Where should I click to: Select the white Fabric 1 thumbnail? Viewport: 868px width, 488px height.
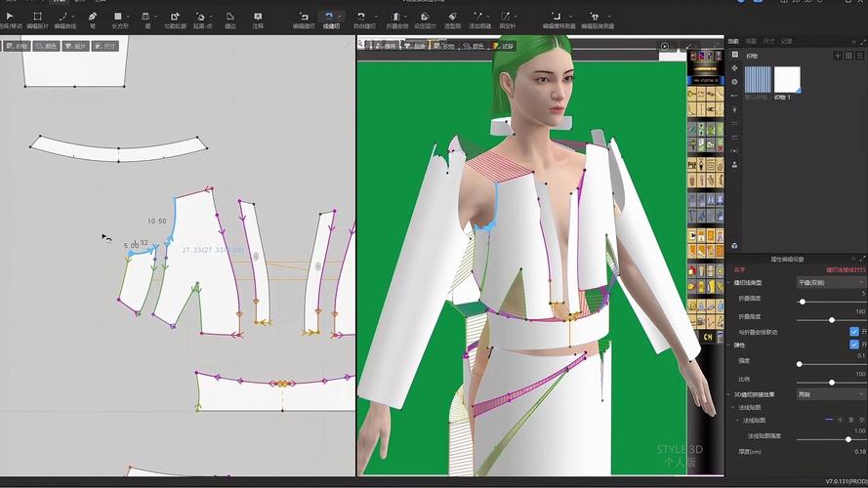coord(787,79)
